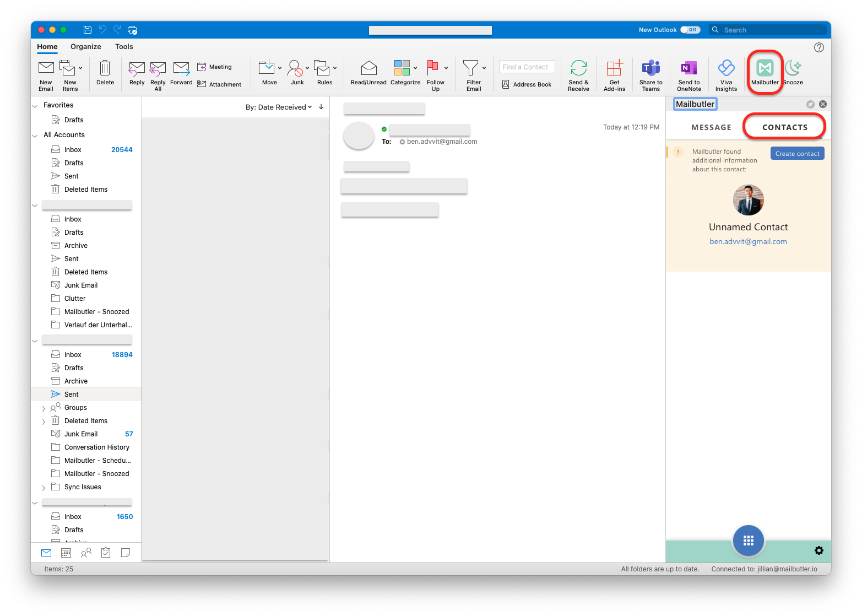This screenshot has width=862, height=616.
Task: Click the Read/Unread envelope icon
Action: 368,68
